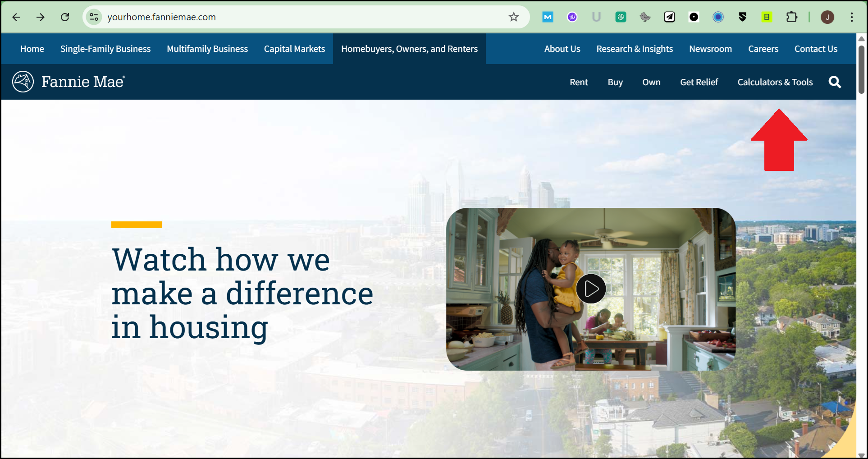The image size is (868, 459).
Task: Click the scrollbar down arrow
Action: (862, 454)
